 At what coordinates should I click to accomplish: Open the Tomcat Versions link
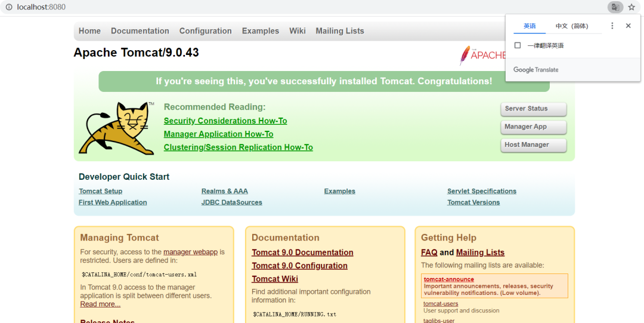(473, 202)
